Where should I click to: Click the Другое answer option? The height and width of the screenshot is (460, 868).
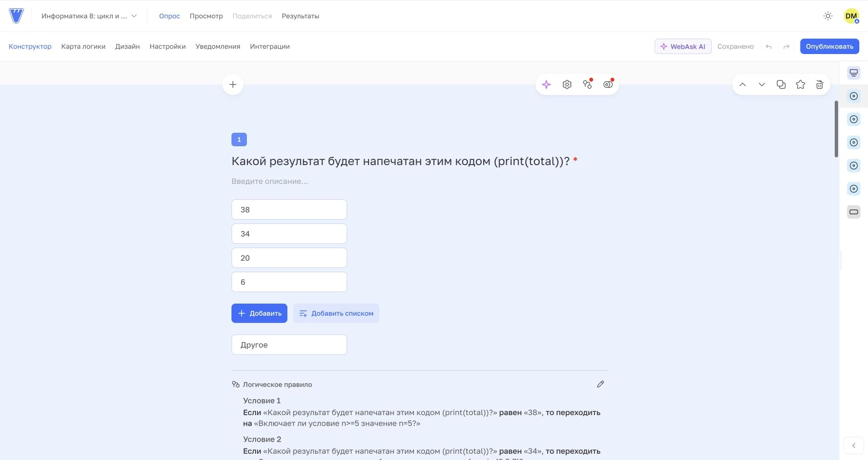[x=289, y=345]
